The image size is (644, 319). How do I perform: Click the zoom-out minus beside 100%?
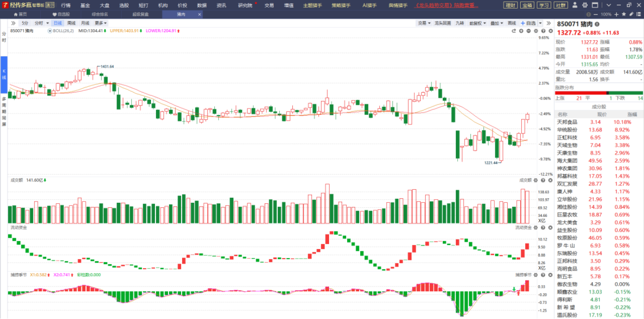coord(596,15)
